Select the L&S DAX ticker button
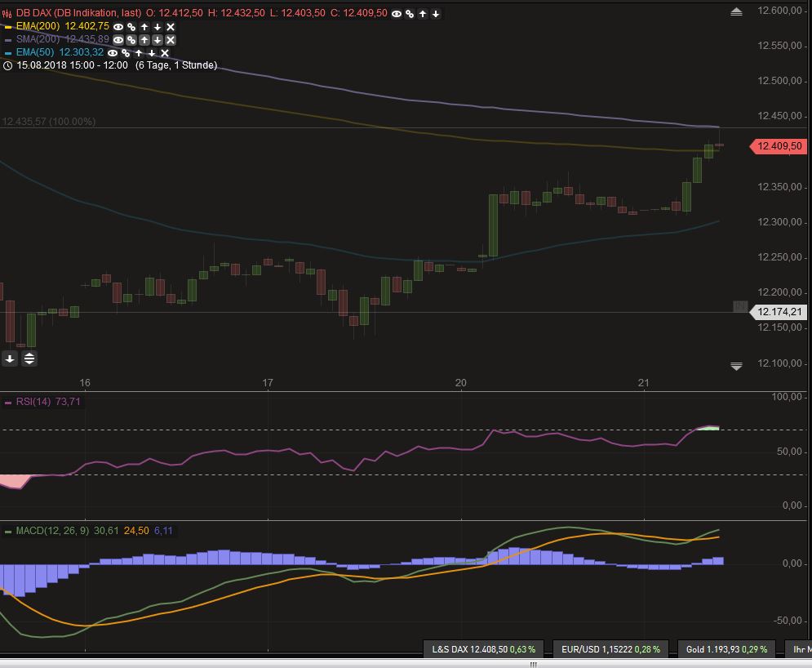This screenshot has height=668, width=812. tap(485, 648)
